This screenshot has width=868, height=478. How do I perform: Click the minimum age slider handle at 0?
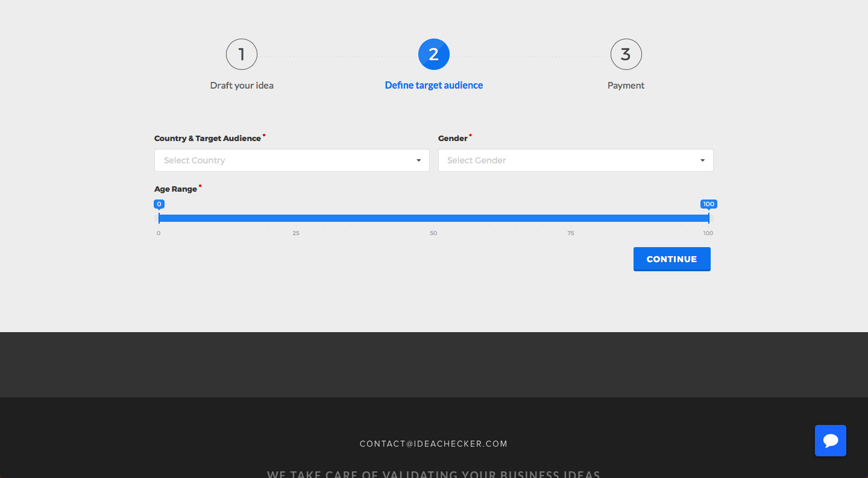point(159,218)
